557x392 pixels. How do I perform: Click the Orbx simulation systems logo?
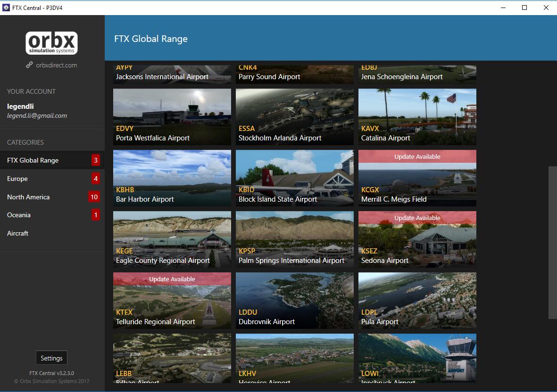(52, 43)
